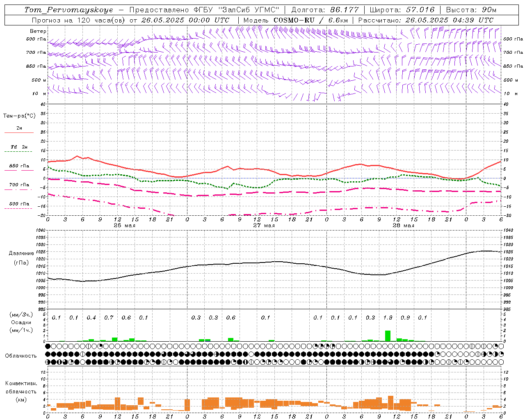The height and width of the screenshot is (420, 525).
Task: Click the provider text ФГБУ "ЗапСиб УГМС"
Action: click(235, 10)
